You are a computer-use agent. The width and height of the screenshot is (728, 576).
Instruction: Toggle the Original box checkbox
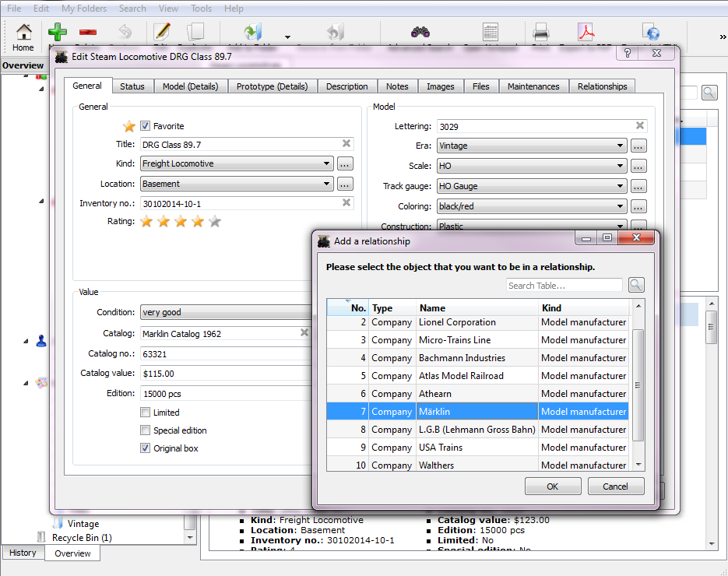(x=146, y=448)
